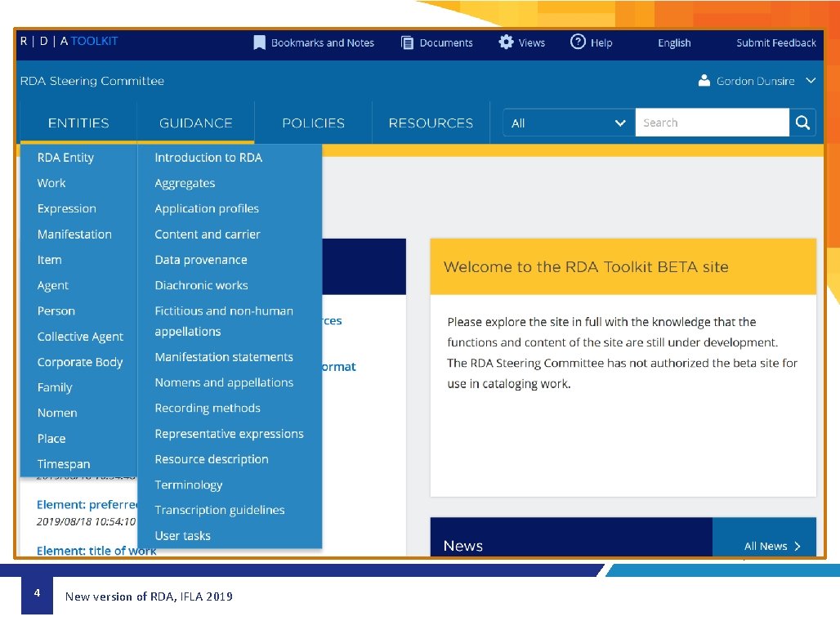840x630 pixels.
Task: Open the Views settings gear
Action: (x=507, y=42)
